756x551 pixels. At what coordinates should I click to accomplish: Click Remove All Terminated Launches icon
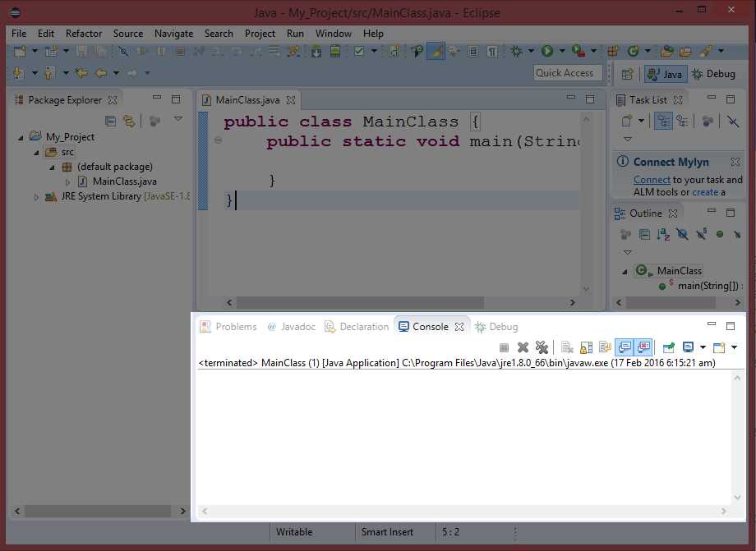542,347
